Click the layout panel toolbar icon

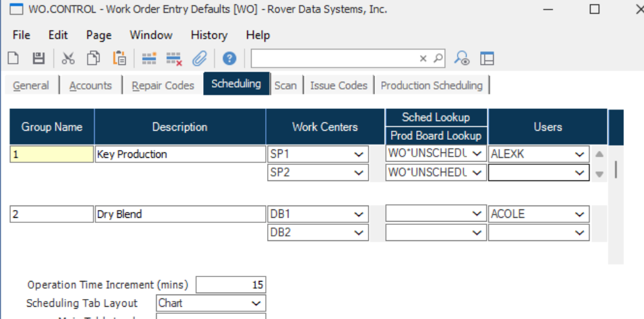(x=487, y=59)
